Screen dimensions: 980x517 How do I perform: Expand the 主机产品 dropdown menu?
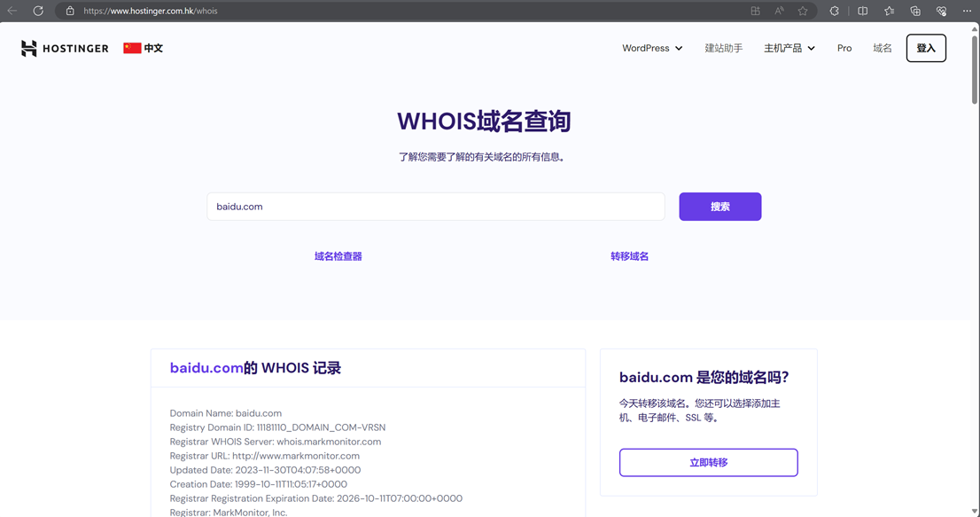click(789, 48)
